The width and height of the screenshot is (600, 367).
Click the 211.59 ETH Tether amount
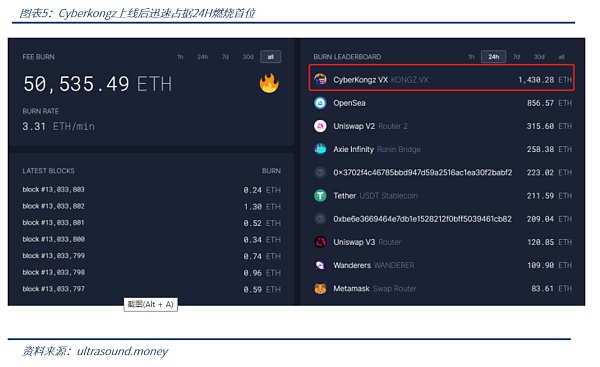tap(549, 196)
